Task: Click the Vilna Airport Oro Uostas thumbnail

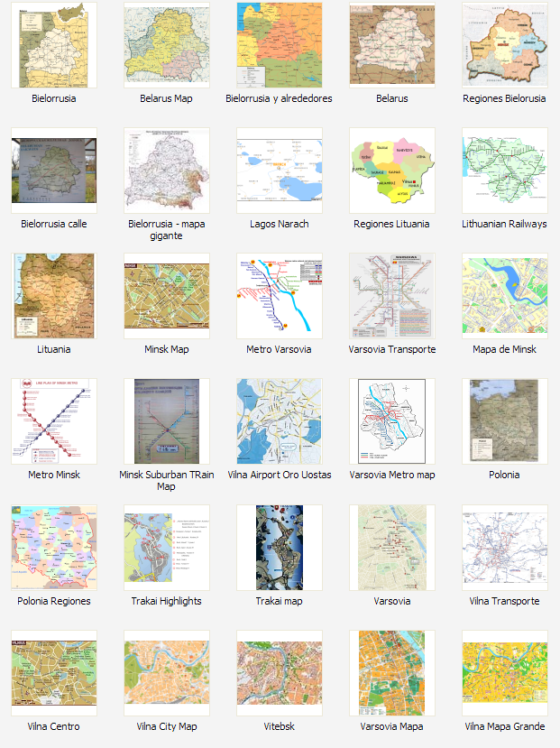Action: [279, 420]
